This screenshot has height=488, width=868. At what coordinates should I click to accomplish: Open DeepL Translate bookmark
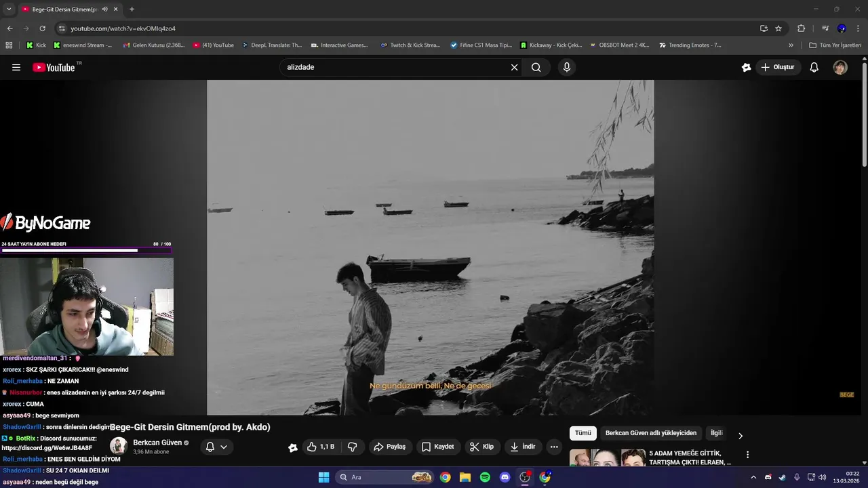click(x=271, y=45)
